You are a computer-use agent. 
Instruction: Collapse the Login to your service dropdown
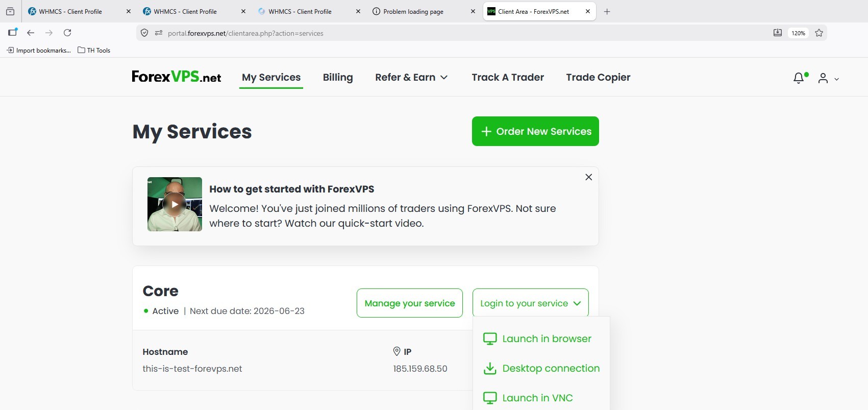click(531, 303)
